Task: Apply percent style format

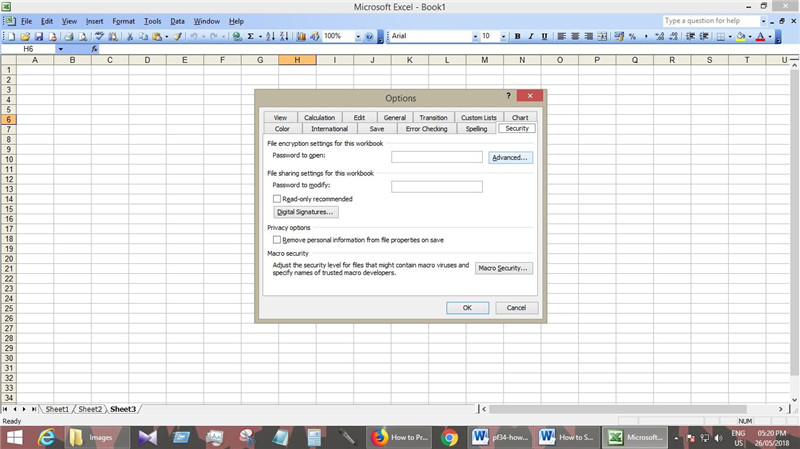Action: click(x=632, y=36)
